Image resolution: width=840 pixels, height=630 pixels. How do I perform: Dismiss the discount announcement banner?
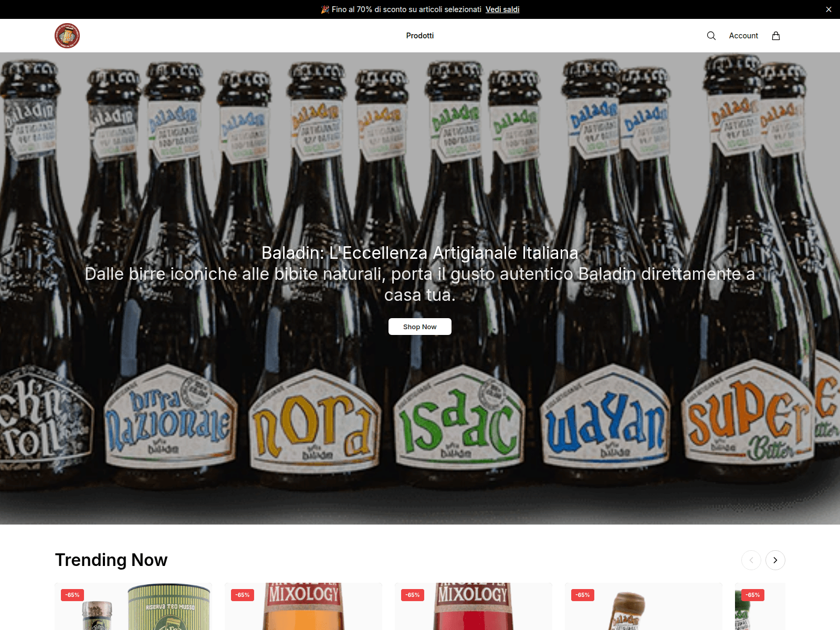(x=828, y=9)
